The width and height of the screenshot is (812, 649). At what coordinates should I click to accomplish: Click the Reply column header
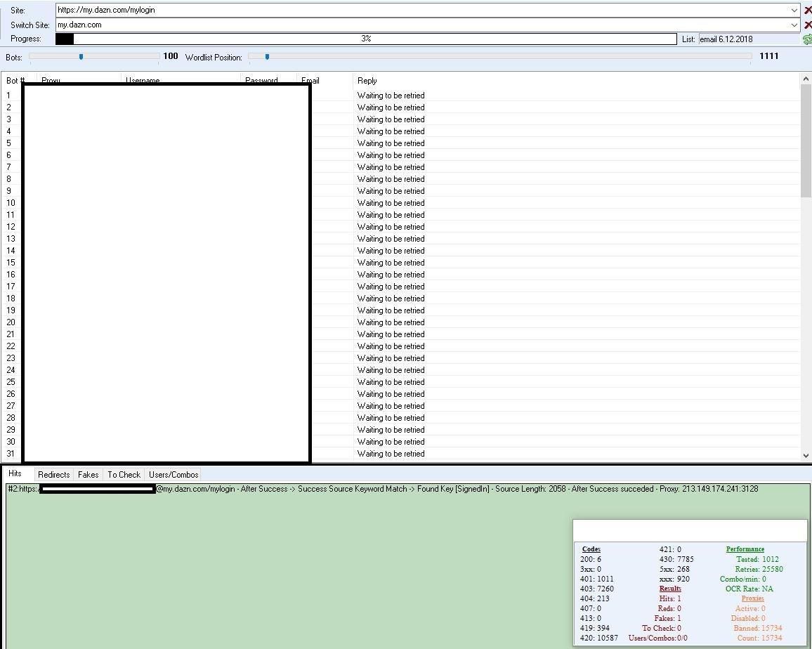tap(367, 81)
